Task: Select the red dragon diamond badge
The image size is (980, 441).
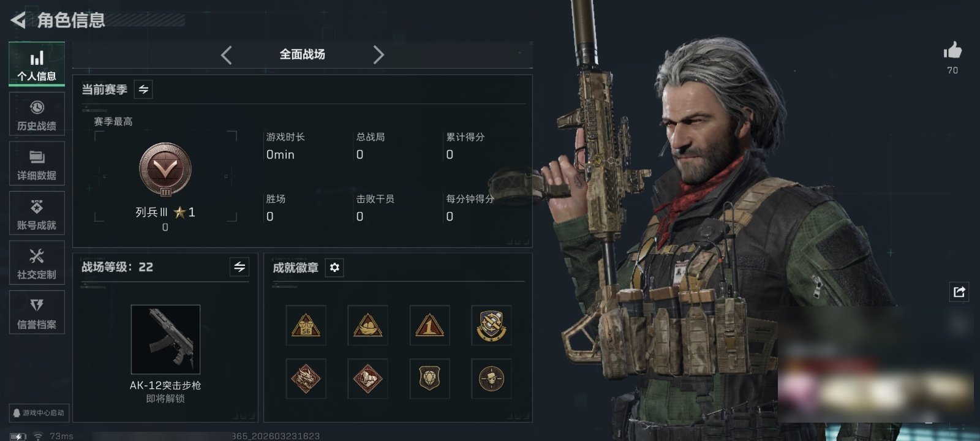Action: pos(306,379)
